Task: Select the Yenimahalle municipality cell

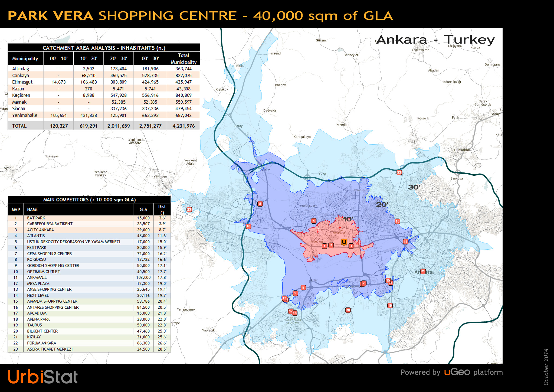Action: (25, 115)
